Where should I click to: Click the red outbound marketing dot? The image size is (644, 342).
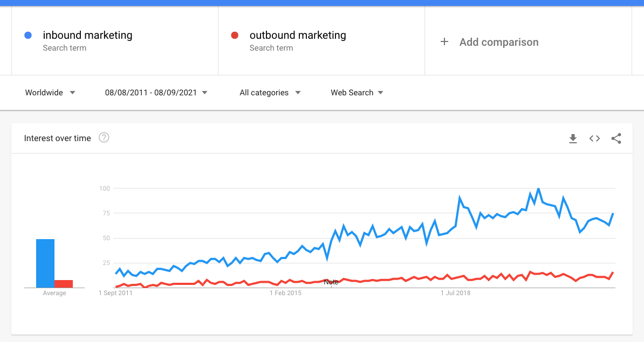click(235, 35)
